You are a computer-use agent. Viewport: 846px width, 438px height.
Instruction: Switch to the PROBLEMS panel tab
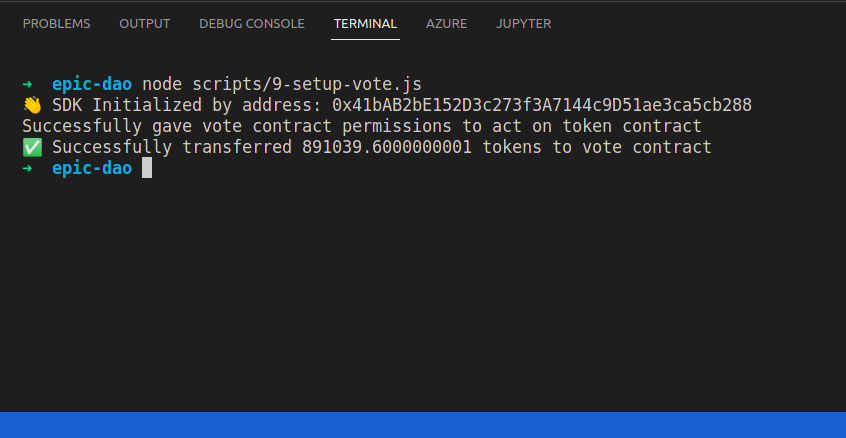57,24
